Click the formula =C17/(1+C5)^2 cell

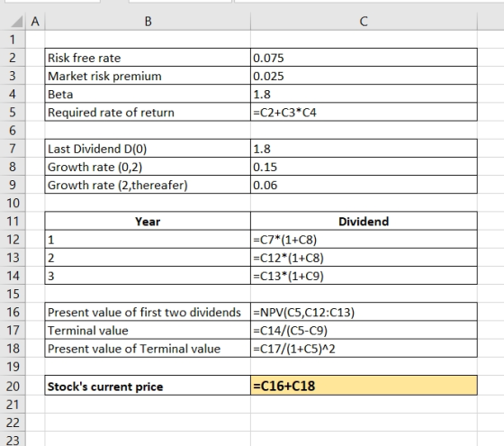pos(364,349)
